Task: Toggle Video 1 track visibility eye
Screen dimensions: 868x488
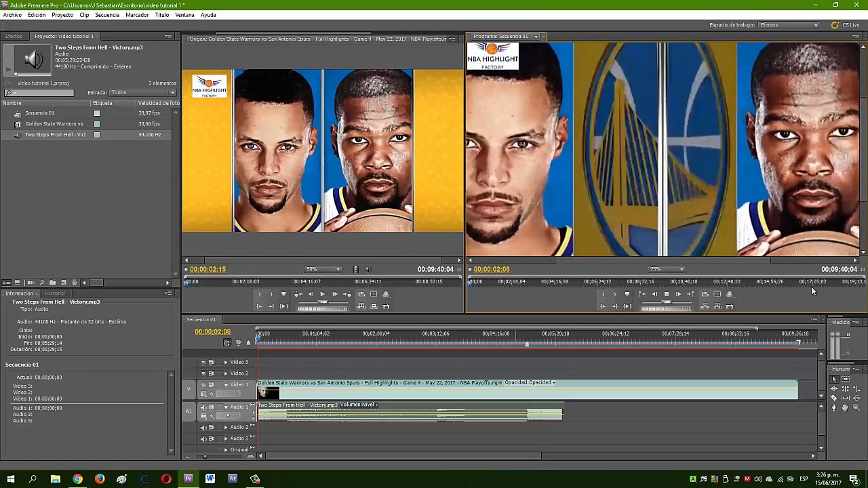Action: click(x=203, y=385)
